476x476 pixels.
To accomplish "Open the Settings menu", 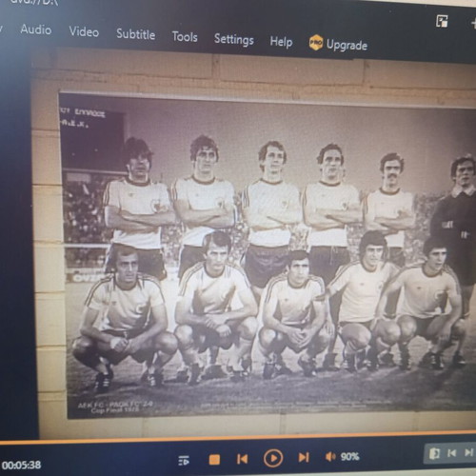I will click(x=234, y=39).
